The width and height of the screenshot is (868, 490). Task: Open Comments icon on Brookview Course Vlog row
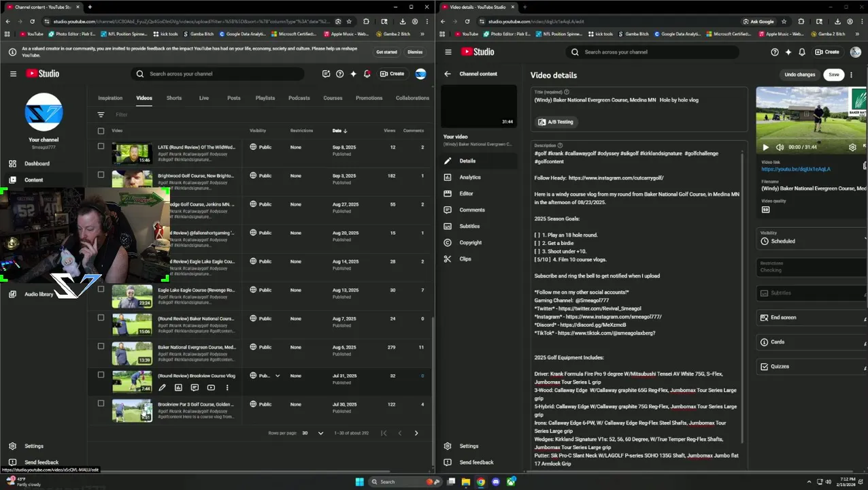pos(195,388)
